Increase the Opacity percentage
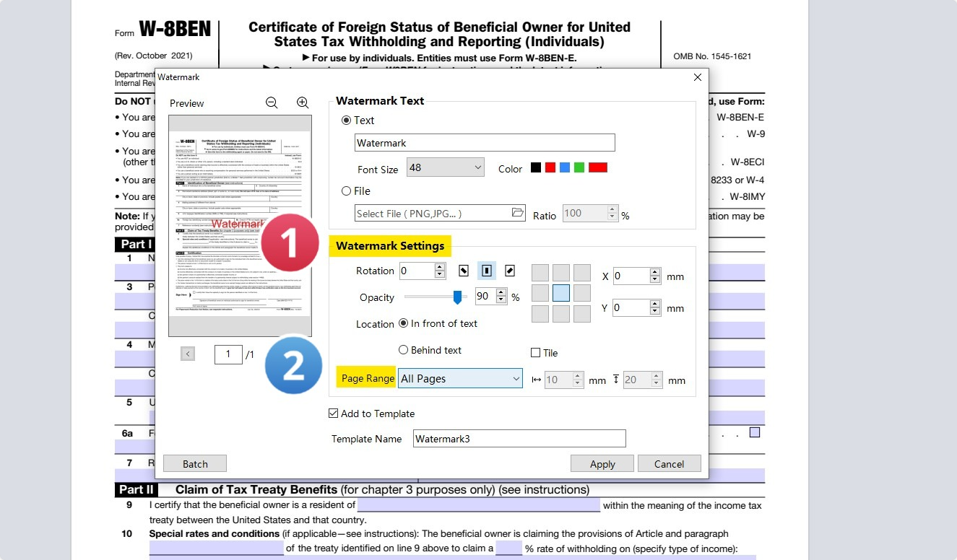This screenshot has width=957, height=560. tap(503, 293)
